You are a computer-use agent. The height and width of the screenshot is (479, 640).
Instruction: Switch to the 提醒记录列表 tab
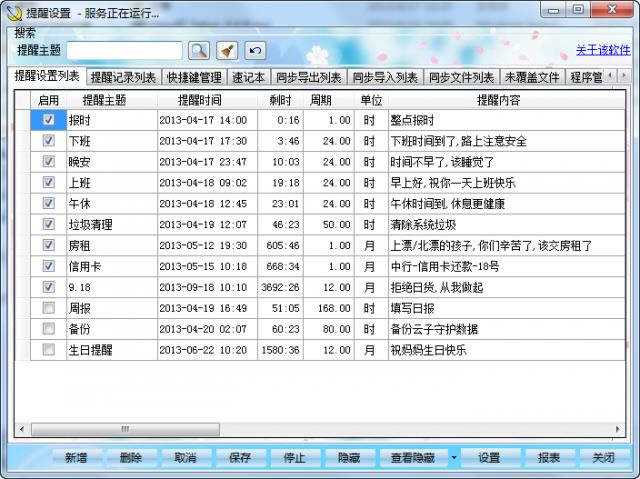point(123,77)
